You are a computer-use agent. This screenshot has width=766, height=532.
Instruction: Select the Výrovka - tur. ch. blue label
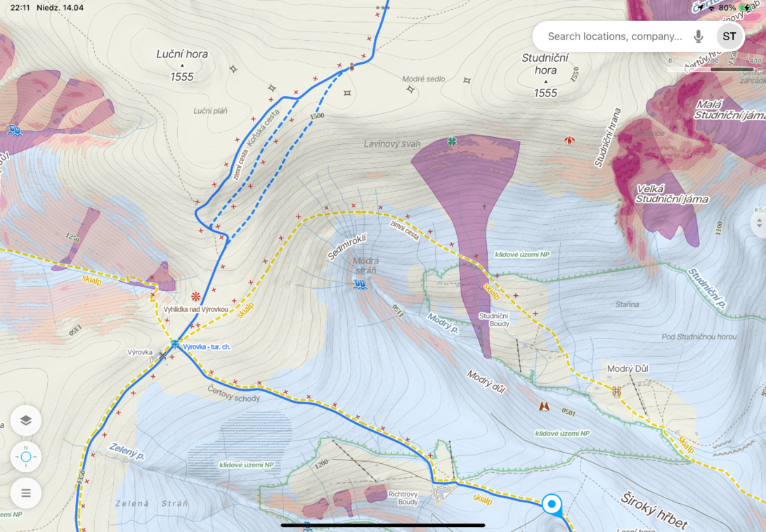207,347
